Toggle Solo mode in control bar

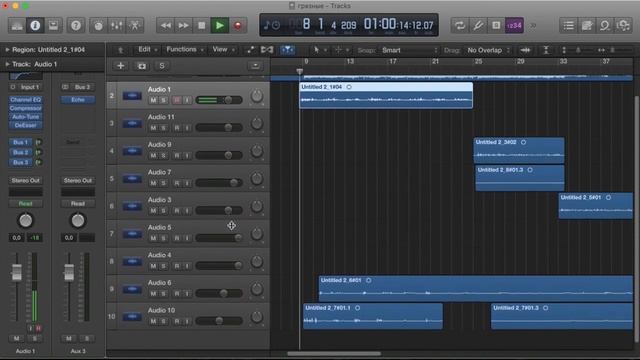(496, 26)
